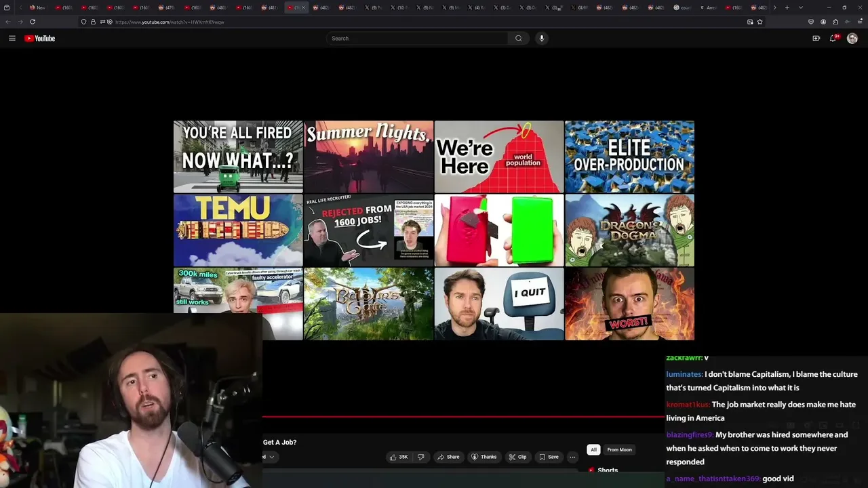Switch to the (481) tab
868x488 pixels.
[269, 7]
